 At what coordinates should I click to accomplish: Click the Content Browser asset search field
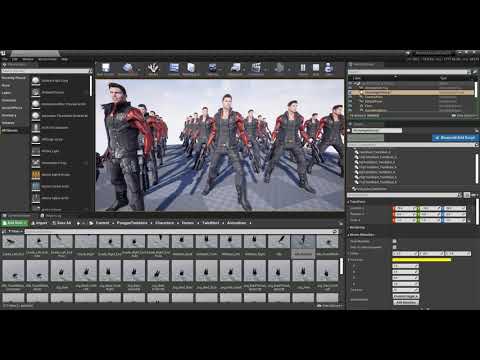[181, 231]
